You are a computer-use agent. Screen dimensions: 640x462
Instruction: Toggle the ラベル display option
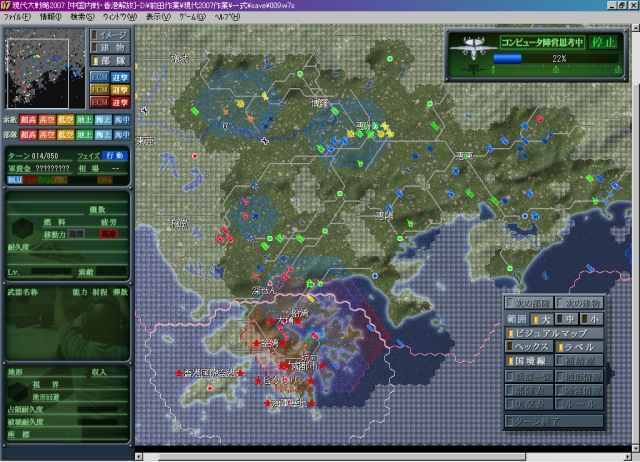(x=579, y=347)
